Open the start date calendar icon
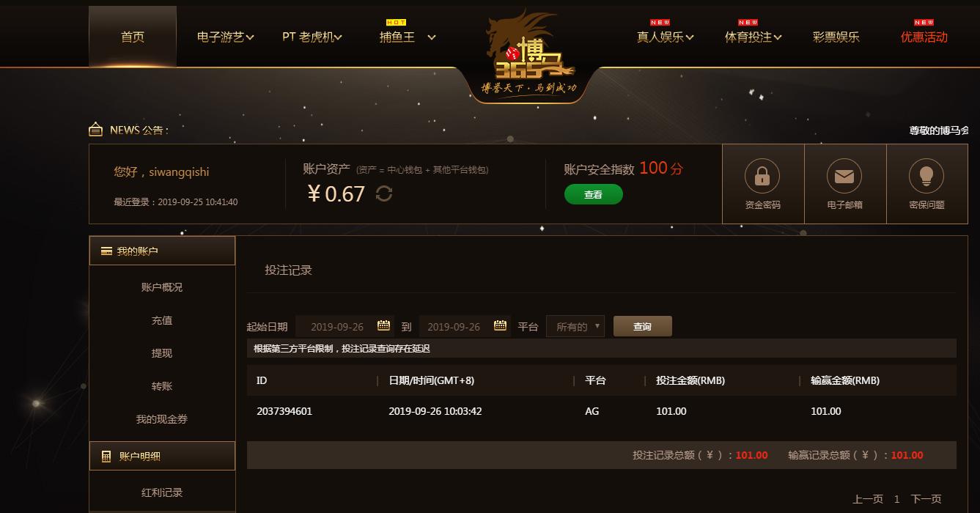 (x=383, y=326)
